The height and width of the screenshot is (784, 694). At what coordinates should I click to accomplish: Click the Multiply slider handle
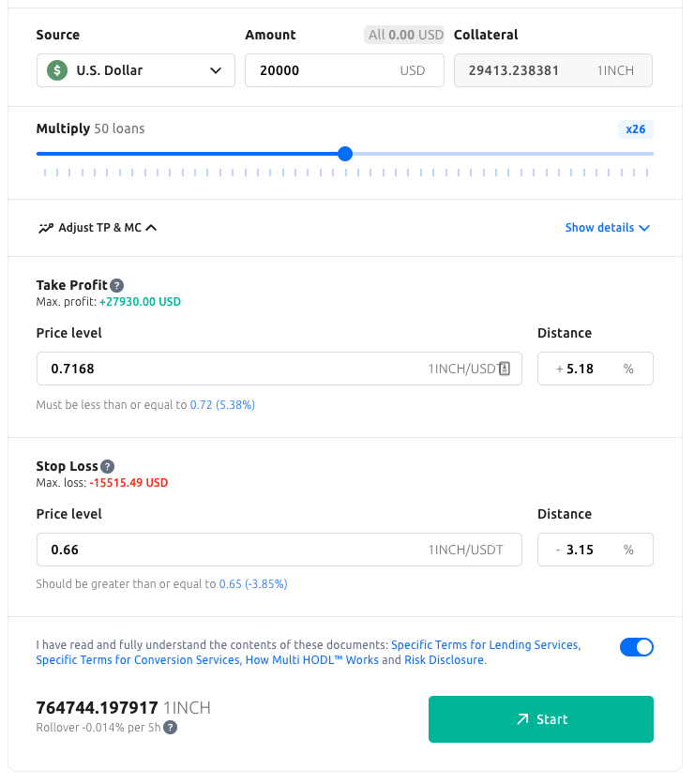[345, 154]
